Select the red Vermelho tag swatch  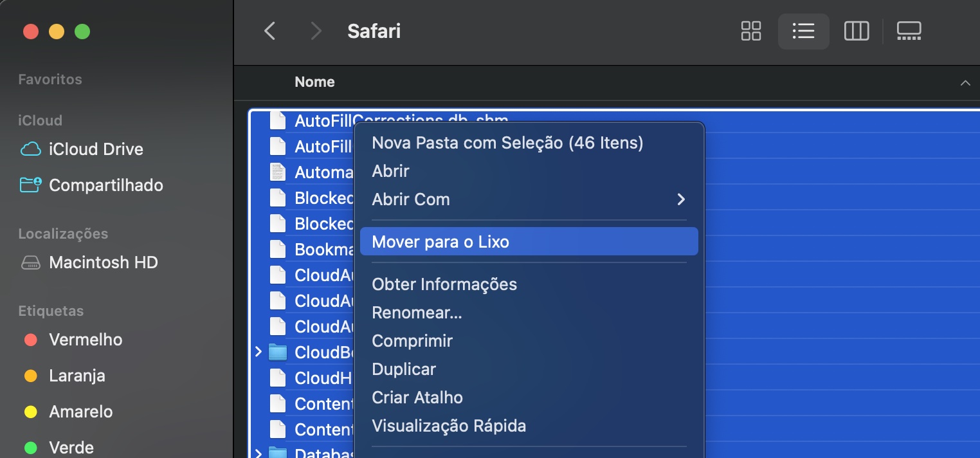coord(30,340)
